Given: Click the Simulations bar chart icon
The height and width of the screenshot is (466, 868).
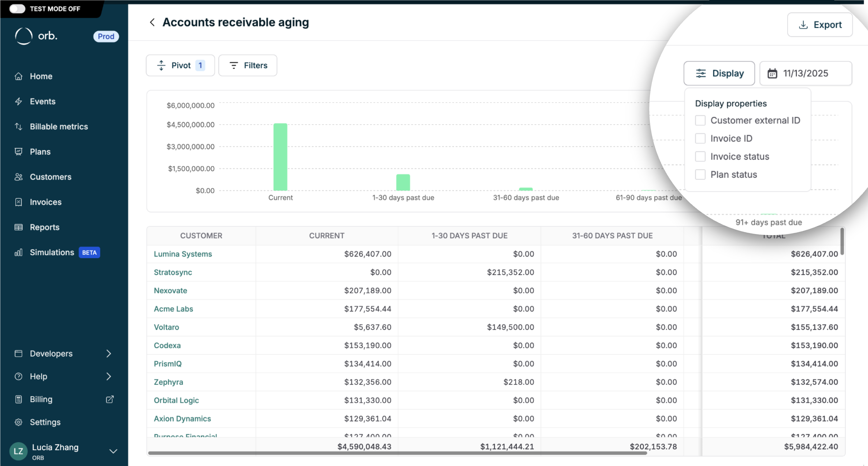Looking at the screenshot, I should coord(18,252).
